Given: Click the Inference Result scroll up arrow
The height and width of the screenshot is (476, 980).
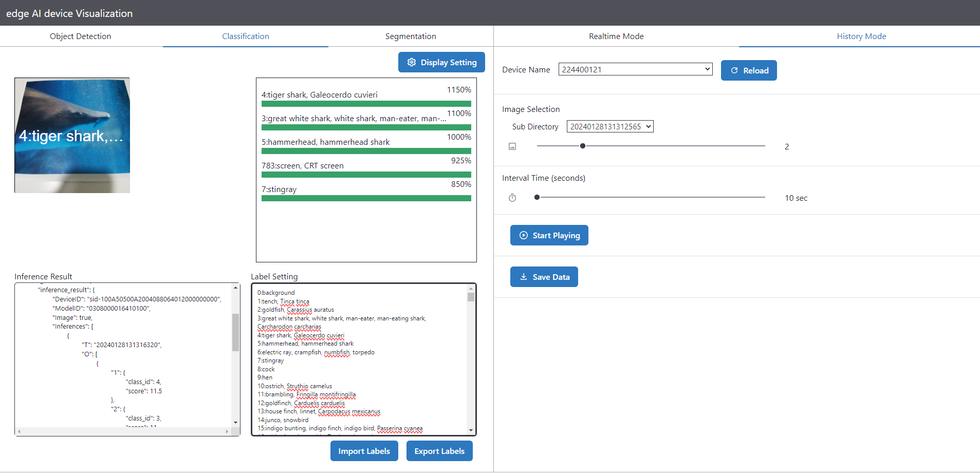Looking at the screenshot, I should (x=236, y=288).
